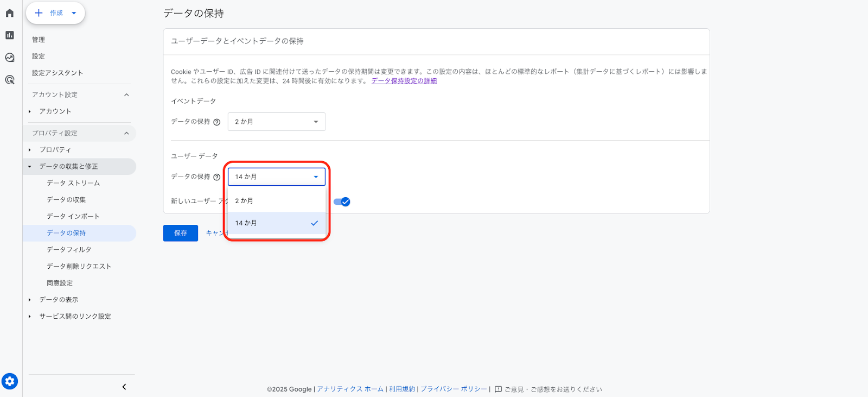Expand the データの表示 item
The width and height of the screenshot is (868, 397).
(30, 300)
